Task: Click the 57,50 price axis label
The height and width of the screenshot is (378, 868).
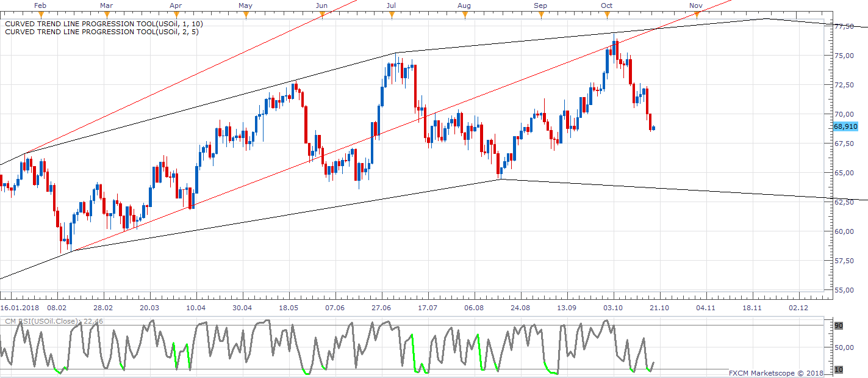Action: click(x=844, y=261)
